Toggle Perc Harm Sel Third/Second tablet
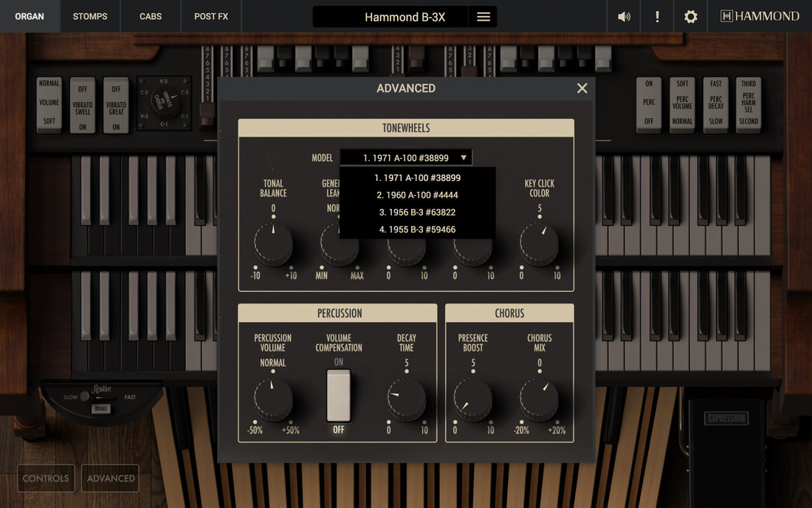The height and width of the screenshot is (508, 812). tap(749, 105)
